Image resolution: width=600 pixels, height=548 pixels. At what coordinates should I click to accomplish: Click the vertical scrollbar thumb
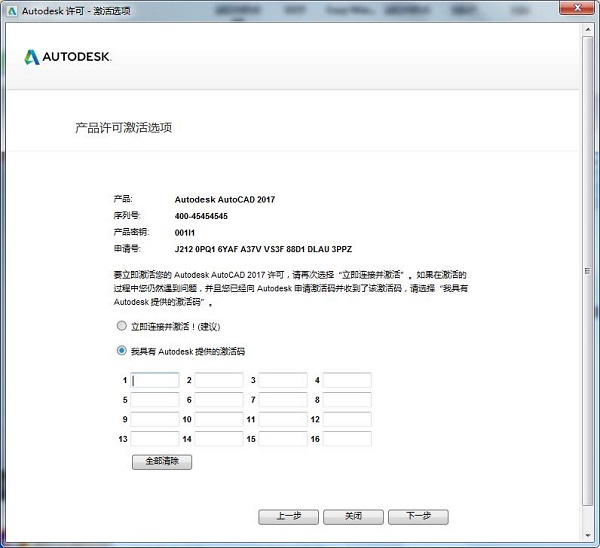[591, 270]
